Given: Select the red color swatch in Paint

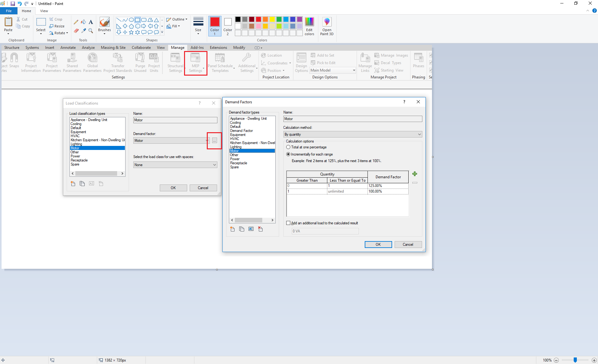Looking at the screenshot, I should coord(258,19).
